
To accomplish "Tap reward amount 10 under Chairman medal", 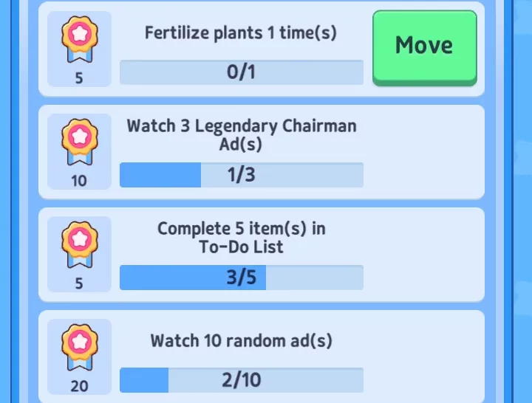I will click(79, 181).
